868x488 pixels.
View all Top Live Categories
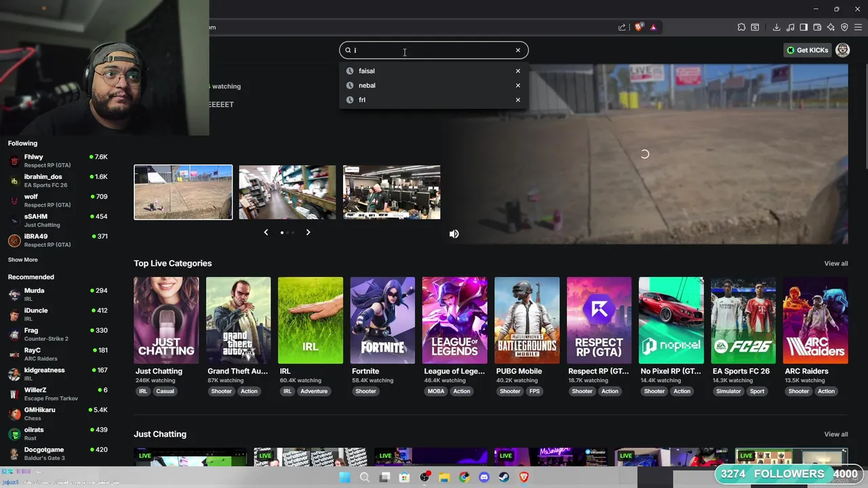[x=836, y=264]
